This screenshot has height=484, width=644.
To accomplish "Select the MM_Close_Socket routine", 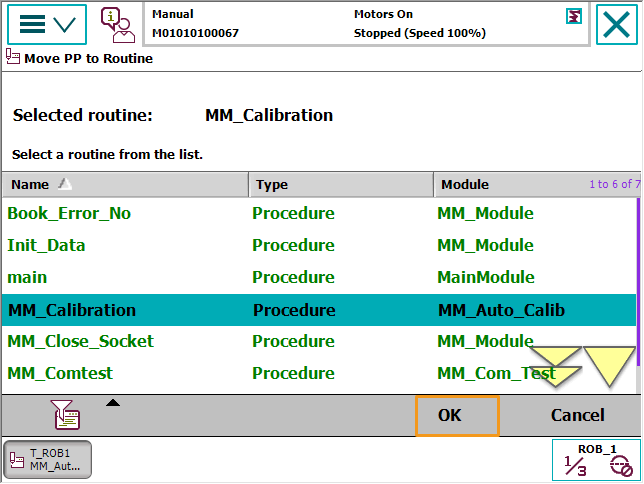I will tap(81, 341).
